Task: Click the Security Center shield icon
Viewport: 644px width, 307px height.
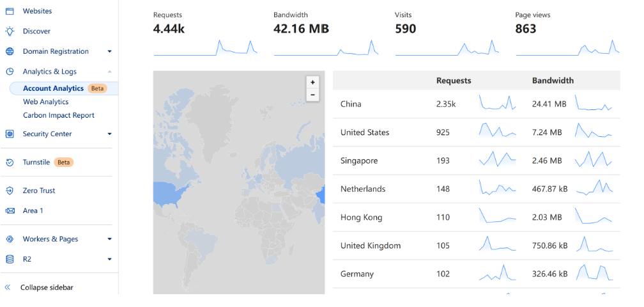Action: pyautogui.click(x=10, y=134)
